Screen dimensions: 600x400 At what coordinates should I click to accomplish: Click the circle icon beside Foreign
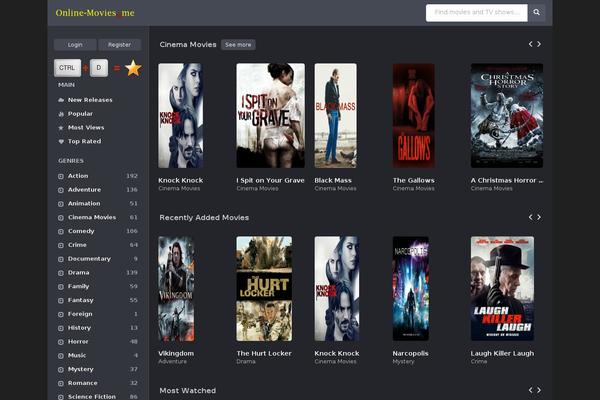pyautogui.click(x=60, y=314)
